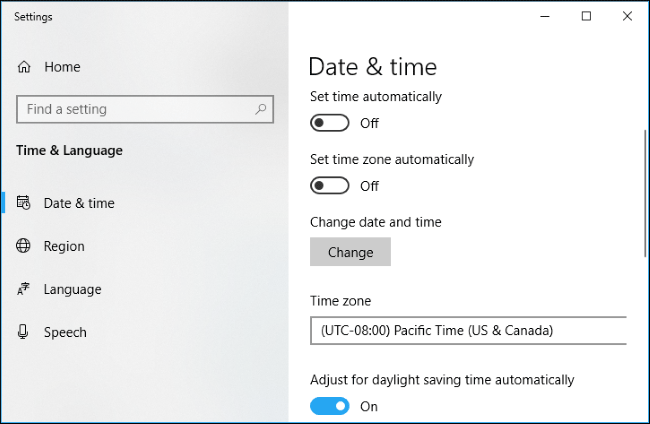This screenshot has height=424, width=650.
Task: Click the 'Change date and time' label
Action: coord(376,222)
